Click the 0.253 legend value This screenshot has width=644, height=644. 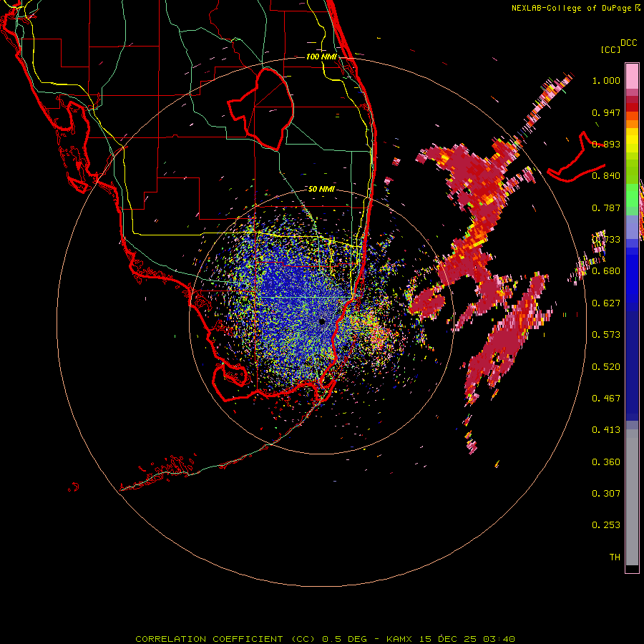(x=606, y=525)
